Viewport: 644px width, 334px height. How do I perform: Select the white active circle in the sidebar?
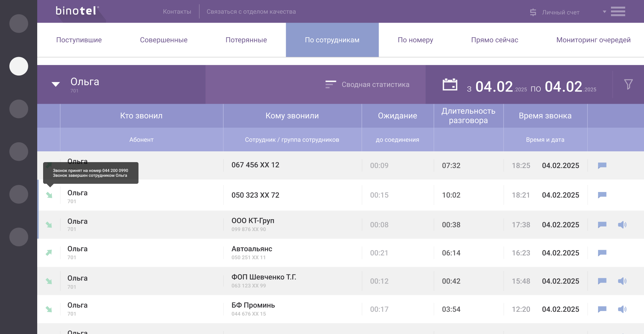pos(19,66)
